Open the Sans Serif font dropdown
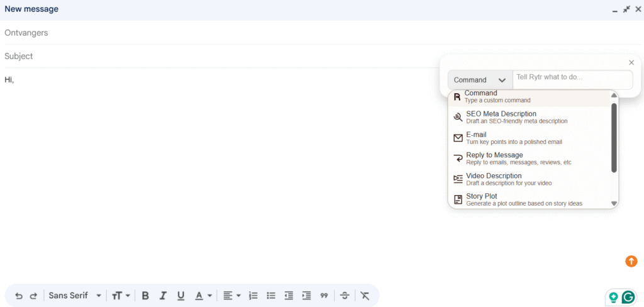 [x=75, y=296]
